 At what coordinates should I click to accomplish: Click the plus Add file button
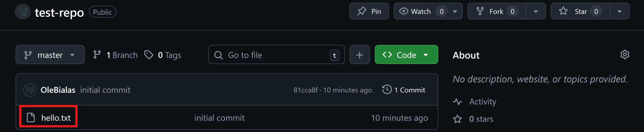tap(360, 55)
